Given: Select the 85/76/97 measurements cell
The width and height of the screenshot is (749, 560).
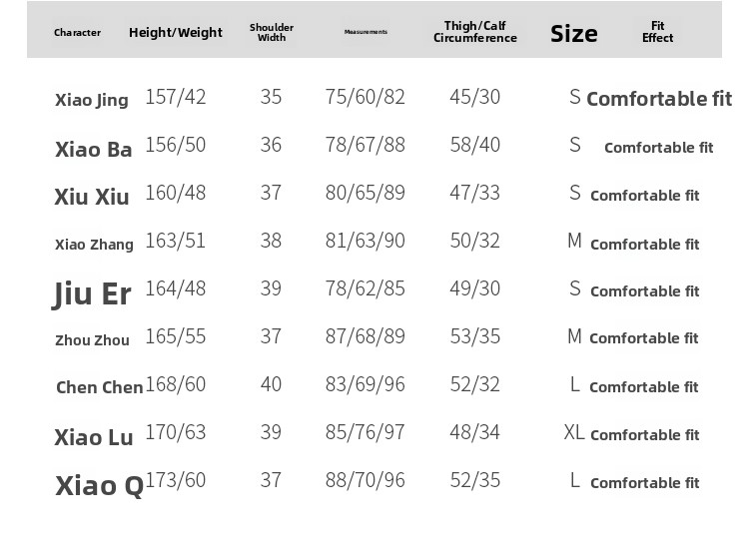Looking at the screenshot, I should 366,432.
